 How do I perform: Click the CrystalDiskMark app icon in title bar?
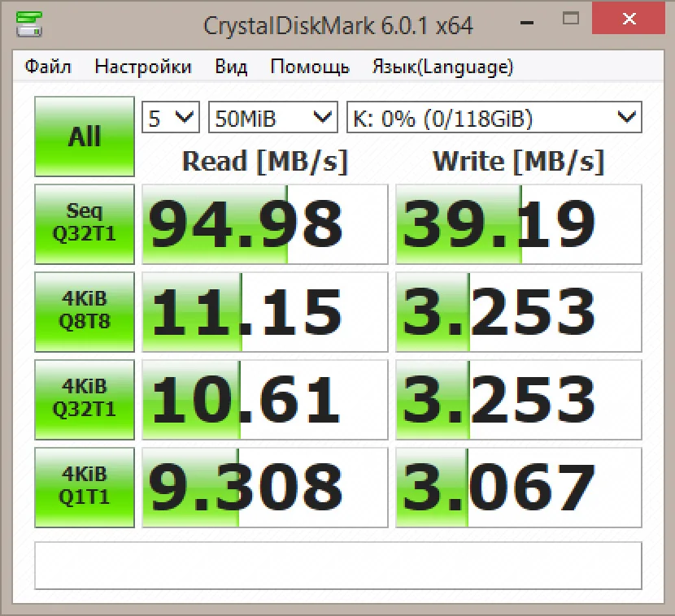click(28, 24)
